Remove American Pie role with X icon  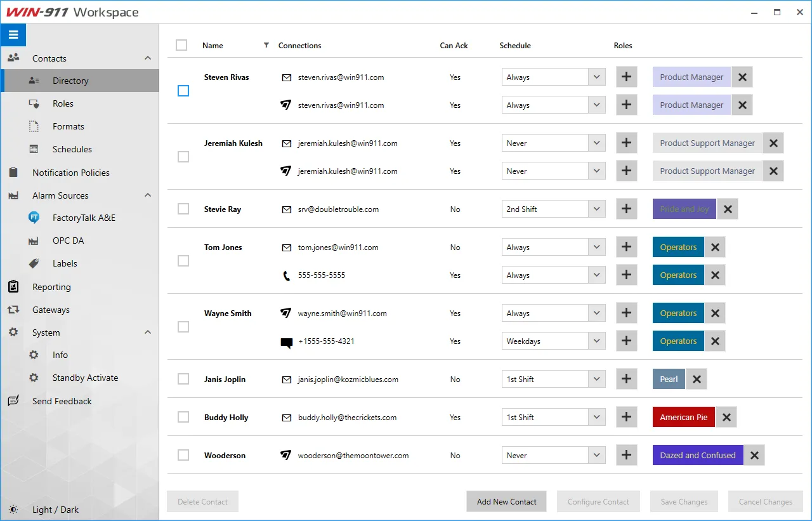(726, 417)
